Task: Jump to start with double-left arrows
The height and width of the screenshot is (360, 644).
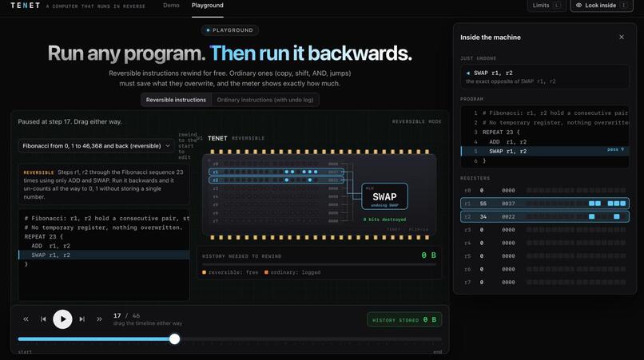Action: 26,319
